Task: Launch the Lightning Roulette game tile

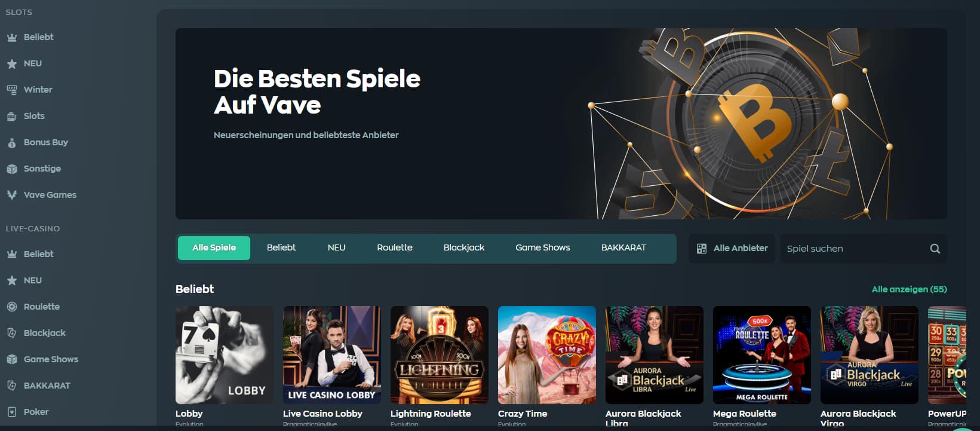Action: (x=440, y=355)
